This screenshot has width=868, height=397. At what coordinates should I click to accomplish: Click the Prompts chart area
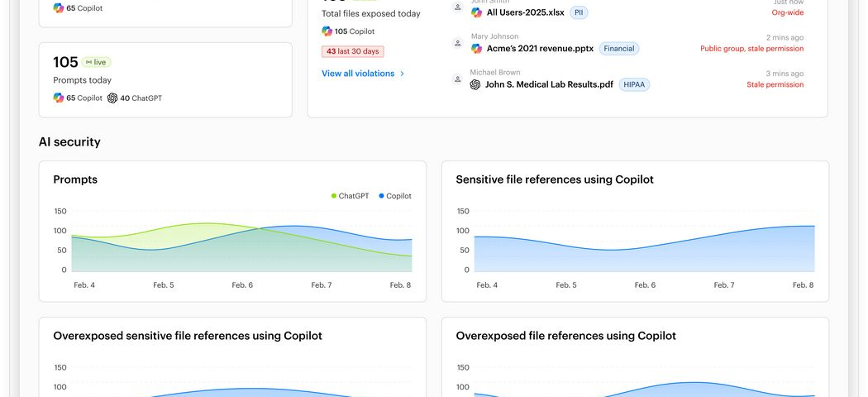pos(241,241)
